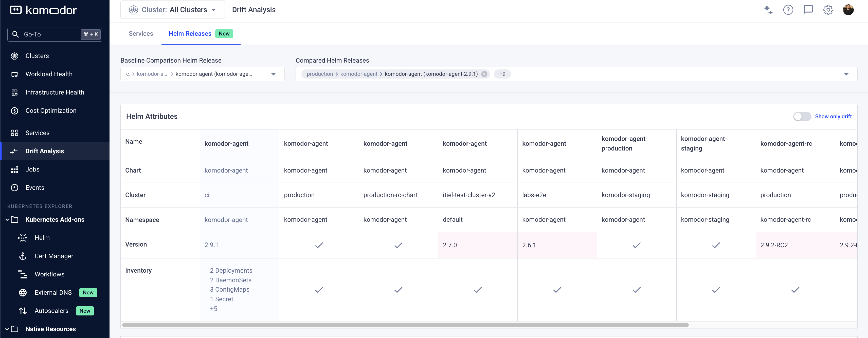Click the Kubernetes Add-ons folder icon
This screenshot has height=338, width=868.
coord(14,219)
